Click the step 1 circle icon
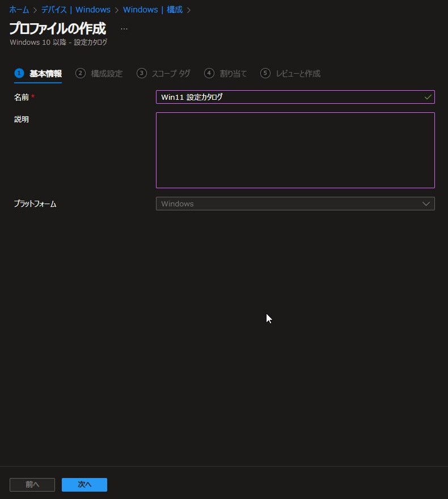The width and height of the screenshot is (448, 499). pyautogui.click(x=19, y=73)
